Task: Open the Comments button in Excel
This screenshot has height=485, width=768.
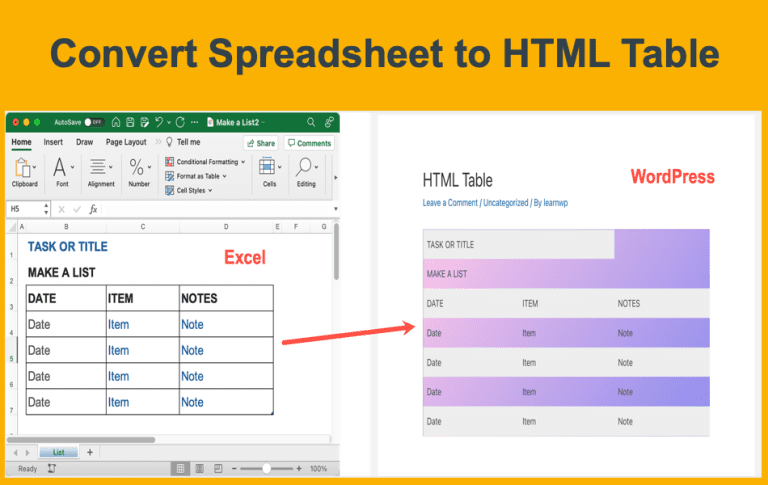Action: (x=310, y=143)
